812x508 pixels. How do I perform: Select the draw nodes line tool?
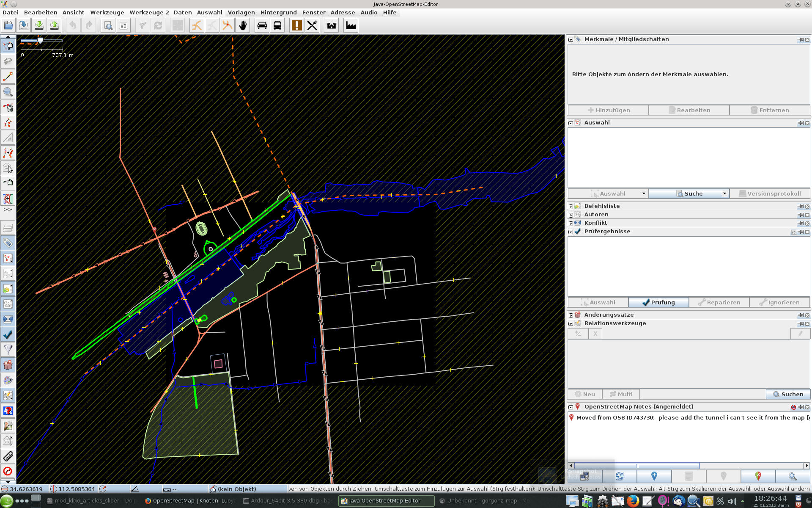(x=8, y=77)
